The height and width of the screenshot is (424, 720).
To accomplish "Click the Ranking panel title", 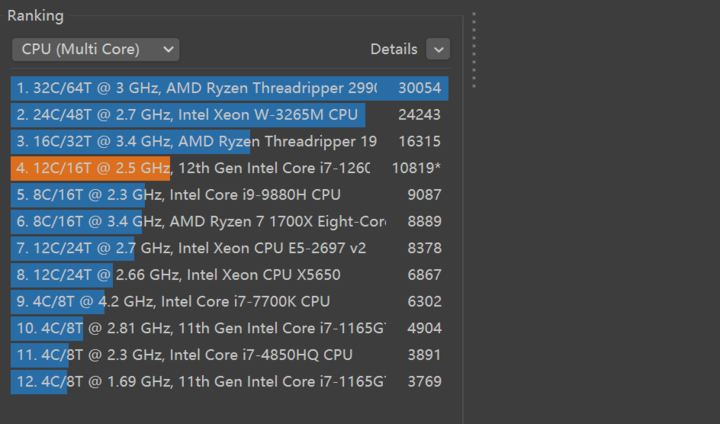I will 35,15.
